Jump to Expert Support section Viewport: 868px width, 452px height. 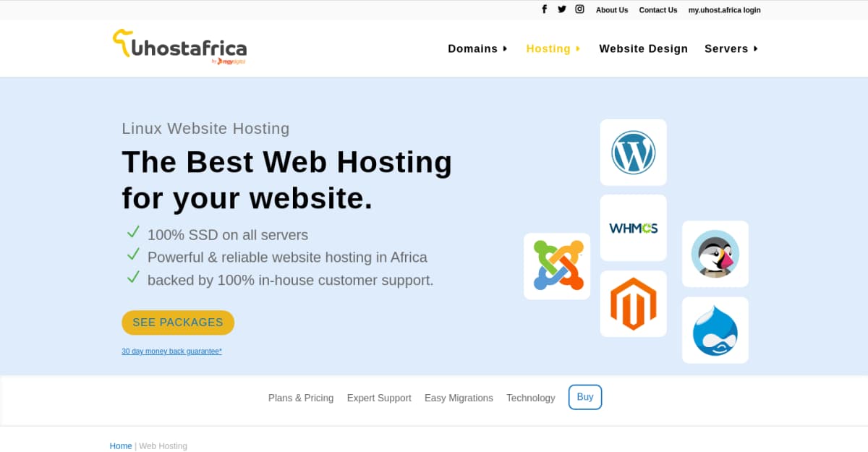379,398
